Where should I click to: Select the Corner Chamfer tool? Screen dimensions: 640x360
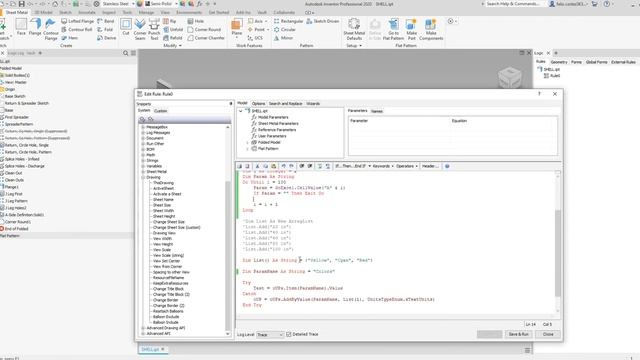[x=206, y=38]
